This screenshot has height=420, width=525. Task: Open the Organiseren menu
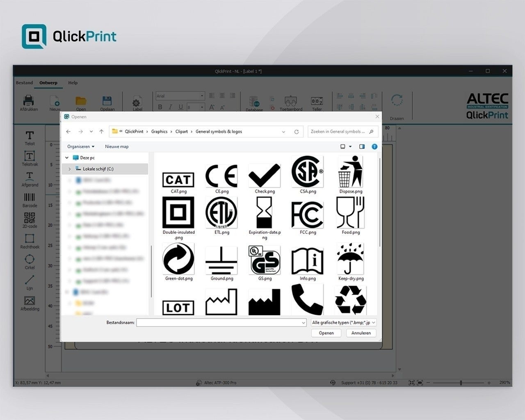click(x=81, y=146)
